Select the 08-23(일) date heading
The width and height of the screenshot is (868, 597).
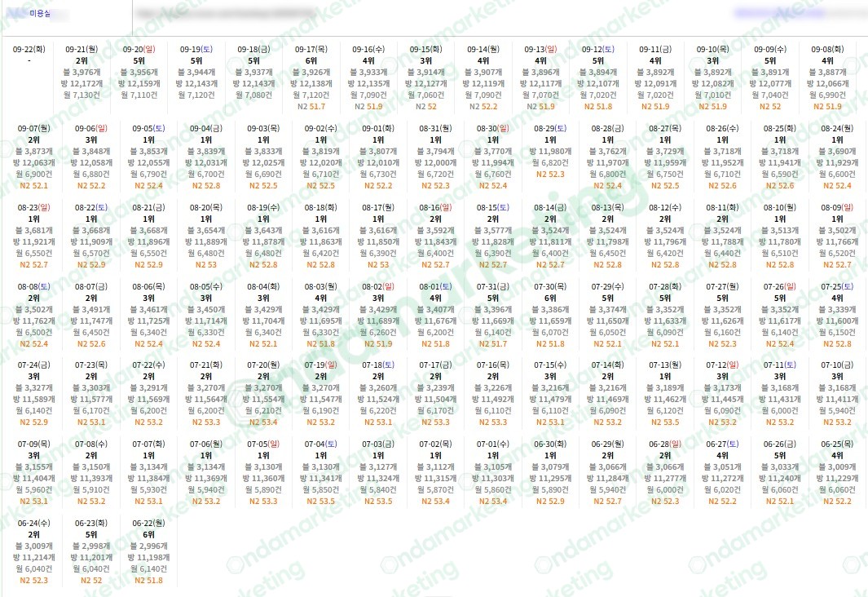pos(33,208)
